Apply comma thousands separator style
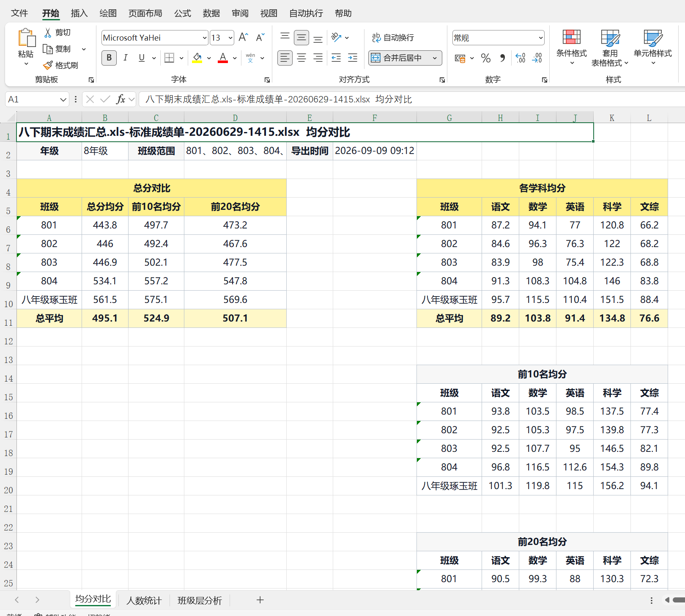The height and width of the screenshot is (616, 685). 502,58
